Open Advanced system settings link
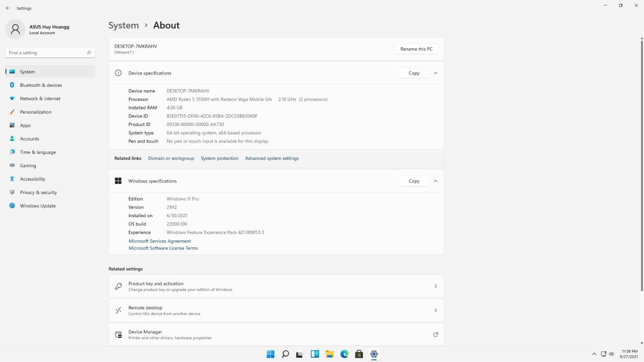The image size is (644, 362). (272, 158)
